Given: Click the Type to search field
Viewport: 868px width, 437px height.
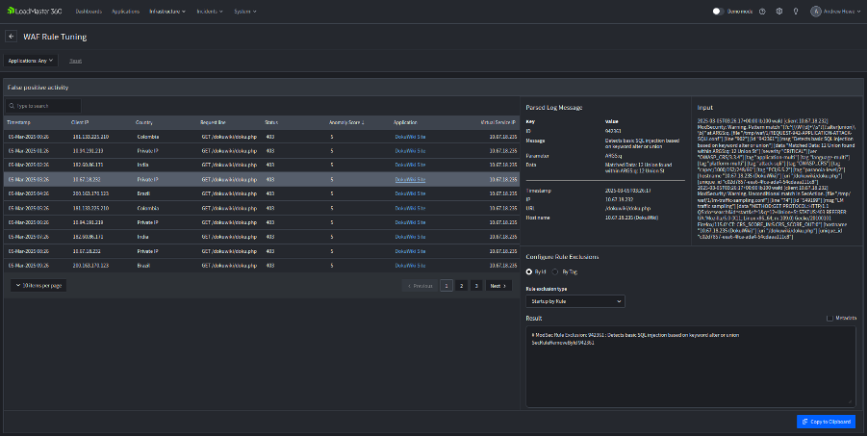Looking at the screenshot, I should point(44,106).
